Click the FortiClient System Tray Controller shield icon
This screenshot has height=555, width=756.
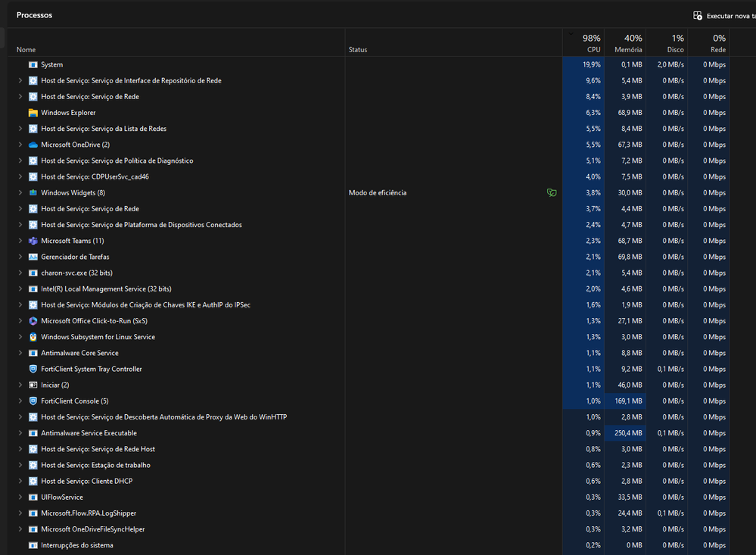33,369
